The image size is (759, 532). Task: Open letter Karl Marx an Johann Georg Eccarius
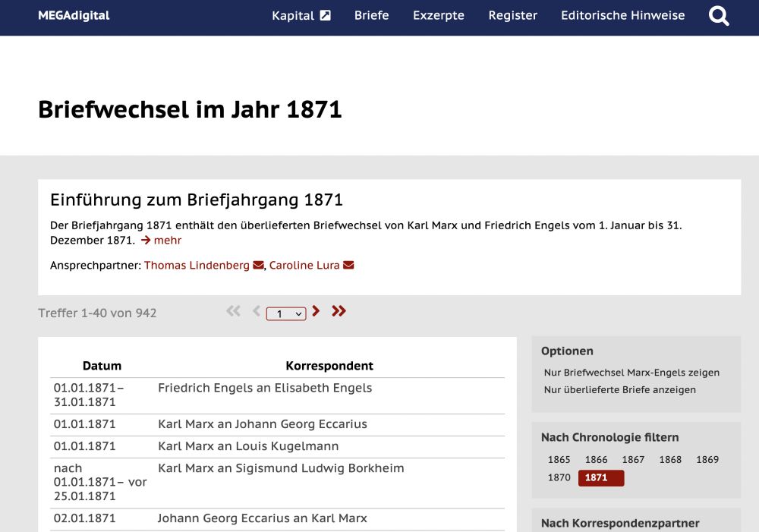[263, 424]
